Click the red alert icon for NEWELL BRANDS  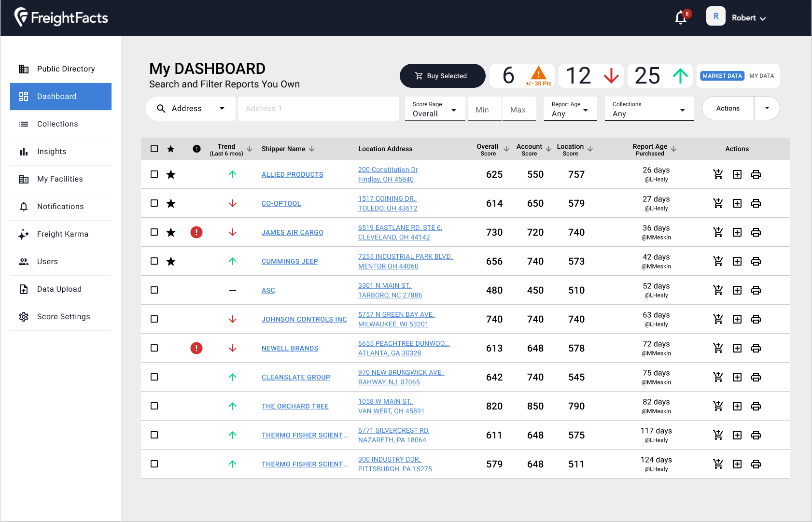pyautogui.click(x=196, y=348)
